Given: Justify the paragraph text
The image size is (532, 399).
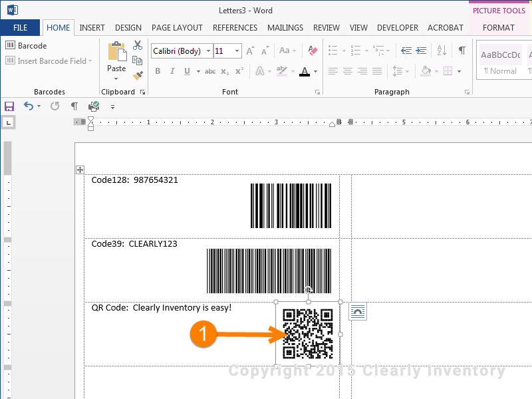Looking at the screenshot, I should 377,71.
